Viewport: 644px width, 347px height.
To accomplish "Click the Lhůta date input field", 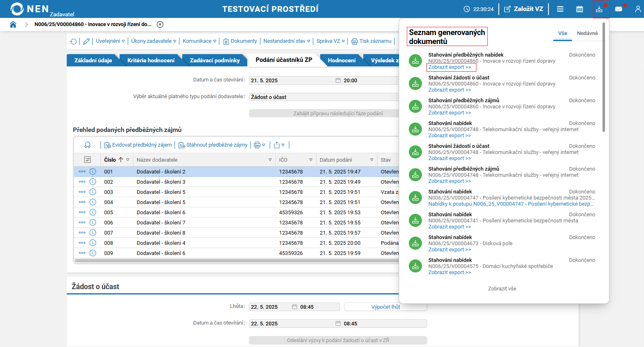I will (270, 307).
